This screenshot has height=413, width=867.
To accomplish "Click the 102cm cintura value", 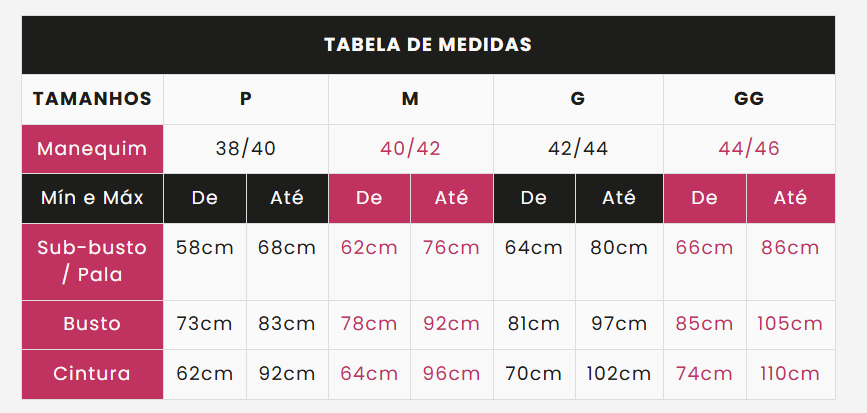I will pos(619,374).
